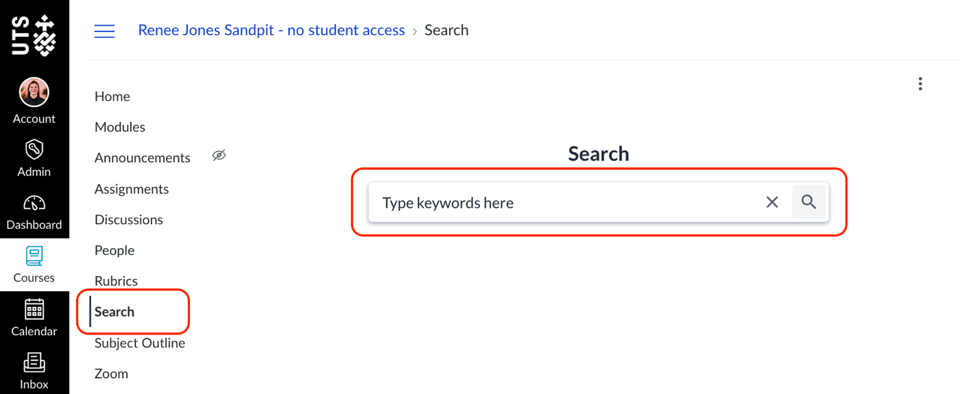
Task: Open the three-dot options menu
Action: click(920, 84)
